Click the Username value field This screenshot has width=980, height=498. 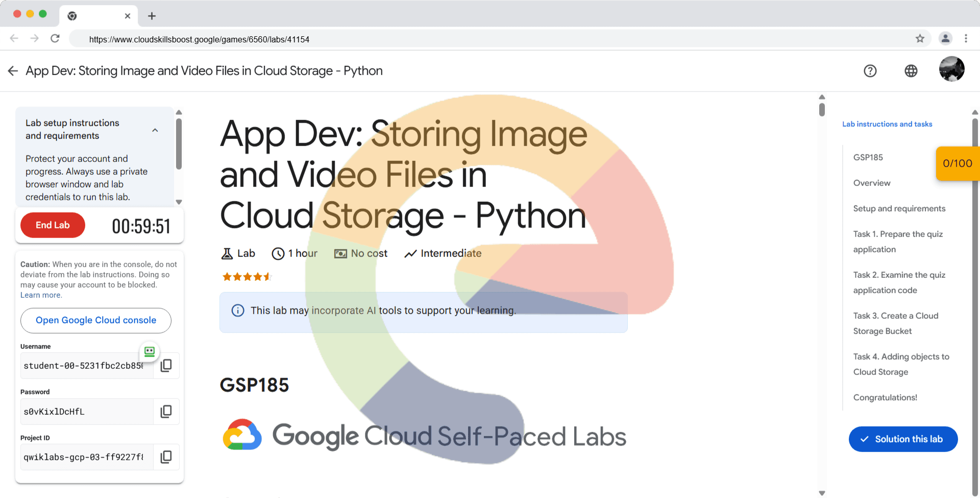coord(86,366)
